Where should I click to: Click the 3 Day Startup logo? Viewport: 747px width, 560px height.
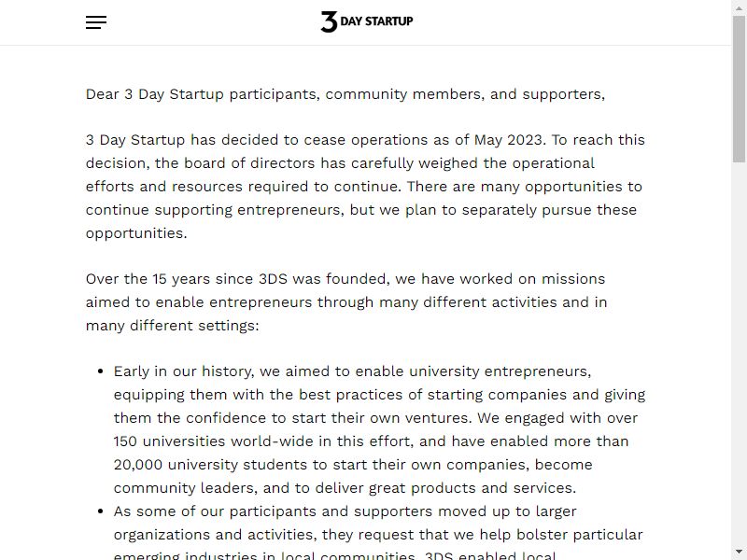tap(366, 21)
